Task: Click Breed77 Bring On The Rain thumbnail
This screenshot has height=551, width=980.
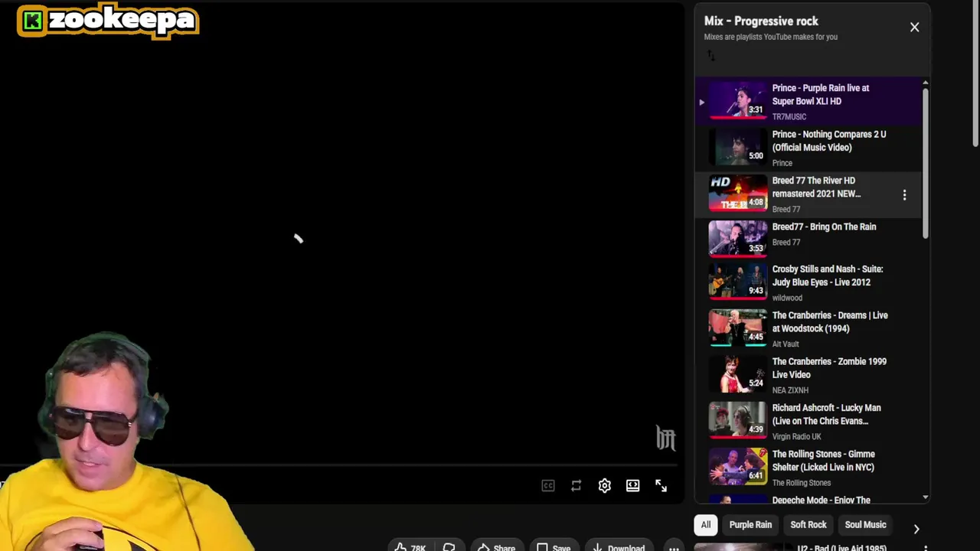Action: click(737, 237)
